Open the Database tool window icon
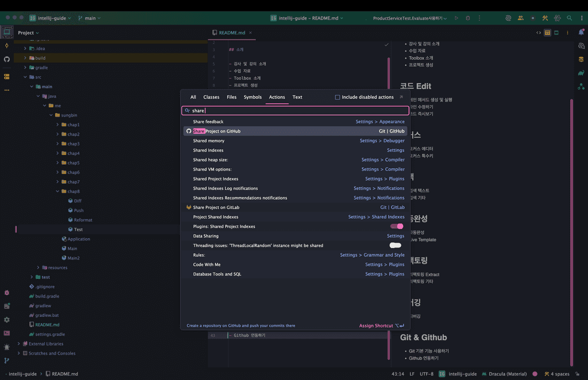Image resolution: width=588 pixels, height=380 pixels. tap(581, 59)
